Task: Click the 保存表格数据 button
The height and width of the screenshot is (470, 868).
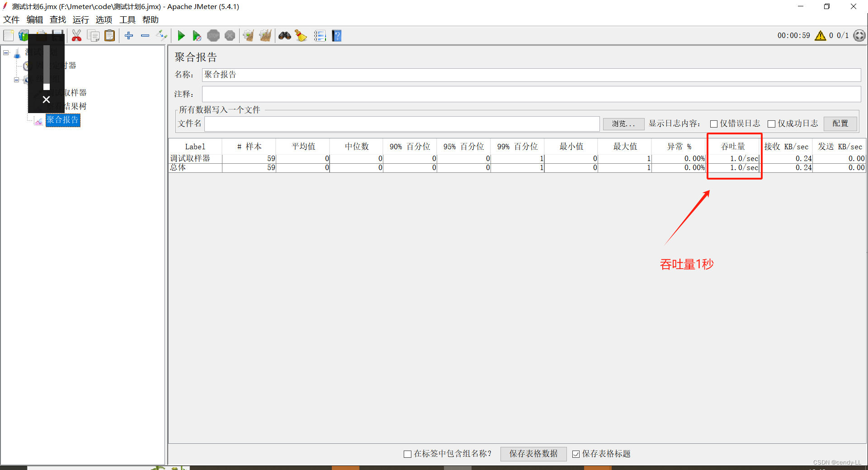Action: click(533, 454)
